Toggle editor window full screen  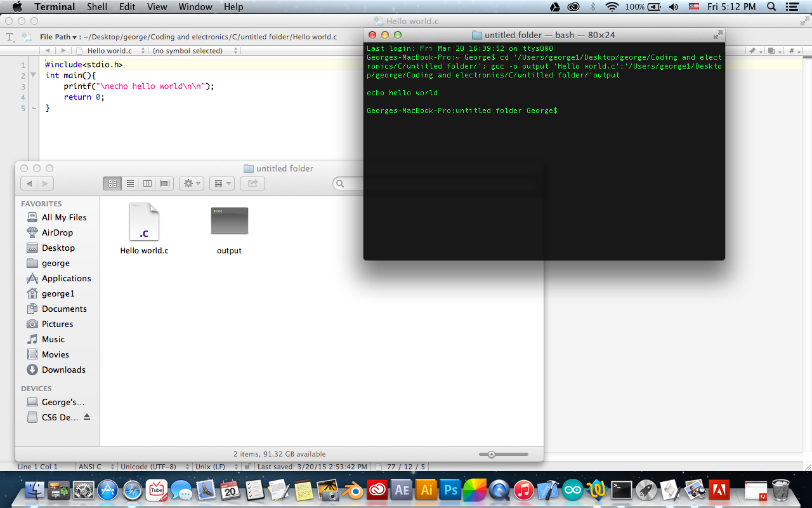(804, 21)
